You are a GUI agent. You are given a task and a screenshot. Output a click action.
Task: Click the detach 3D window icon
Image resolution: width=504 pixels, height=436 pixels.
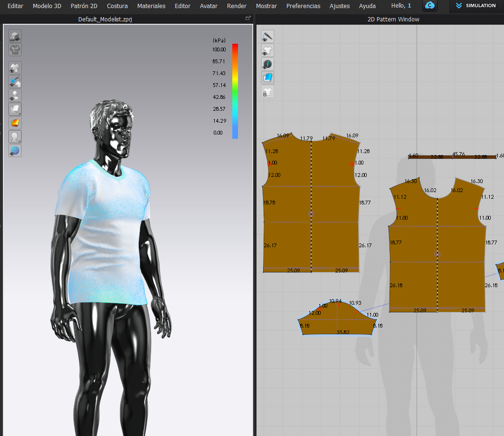[x=247, y=18]
